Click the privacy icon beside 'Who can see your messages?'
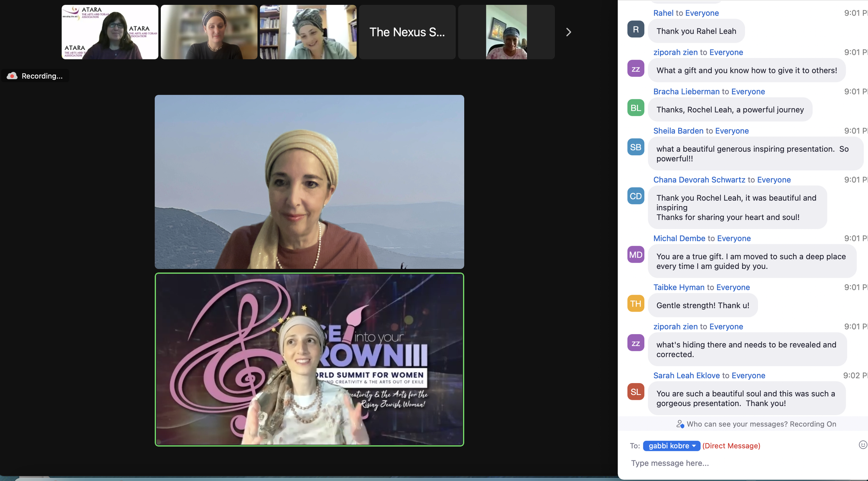Screen dimensions: 868x481 click(680, 424)
